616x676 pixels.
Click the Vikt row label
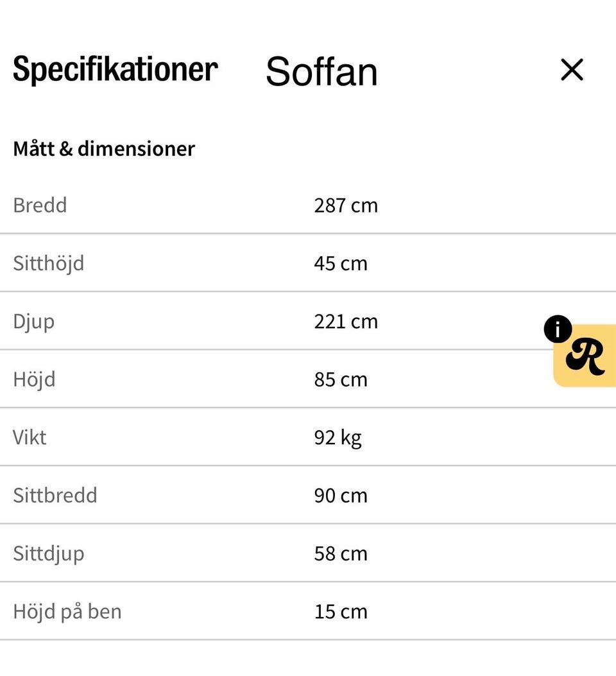pyautogui.click(x=30, y=438)
